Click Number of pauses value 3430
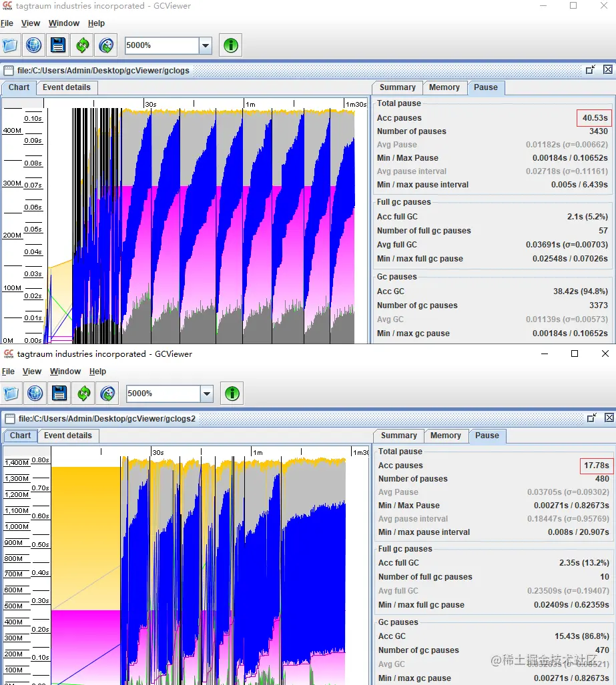This screenshot has height=685, width=616. (598, 131)
